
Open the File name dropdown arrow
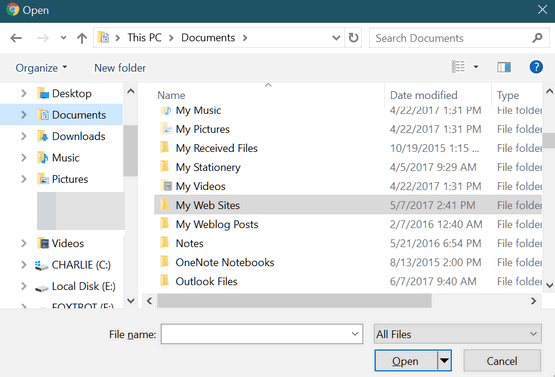pos(355,334)
